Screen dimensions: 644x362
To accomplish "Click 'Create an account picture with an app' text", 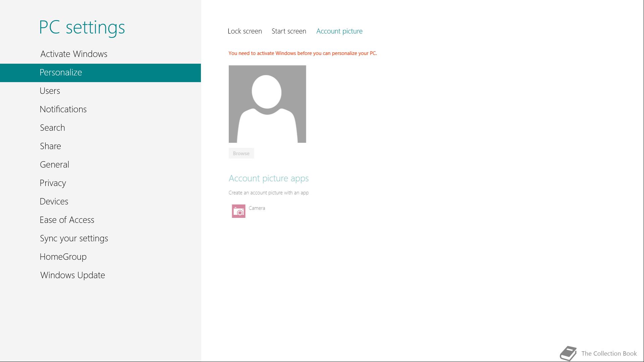I will click(x=269, y=193).
